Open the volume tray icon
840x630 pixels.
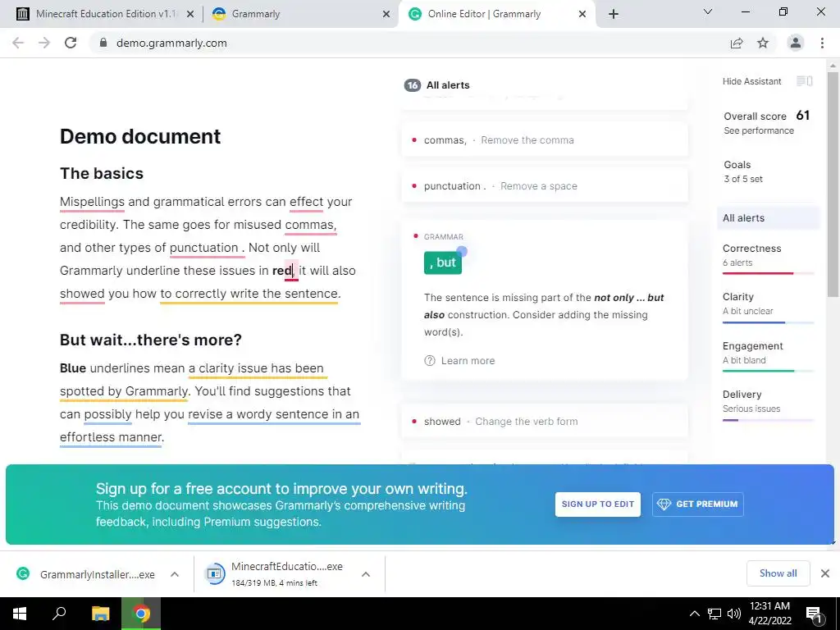pos(734,614)
